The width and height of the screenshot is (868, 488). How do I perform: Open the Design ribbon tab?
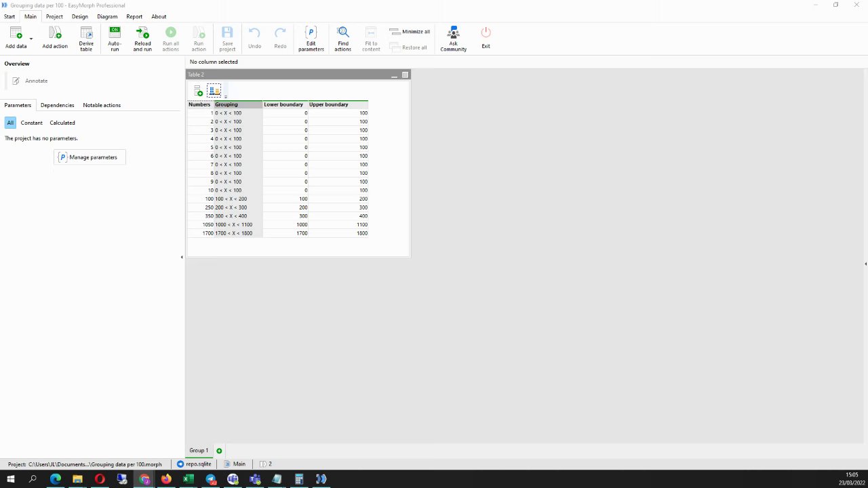click(x=80, y=16)
